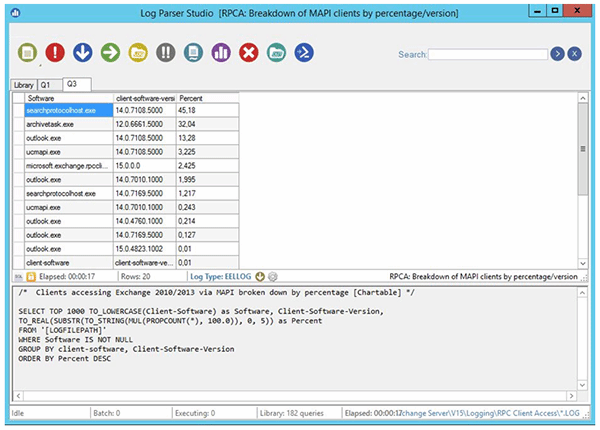Click the search go arrow button
This screenshot has width=600, height=430.
tap(557, 54)
